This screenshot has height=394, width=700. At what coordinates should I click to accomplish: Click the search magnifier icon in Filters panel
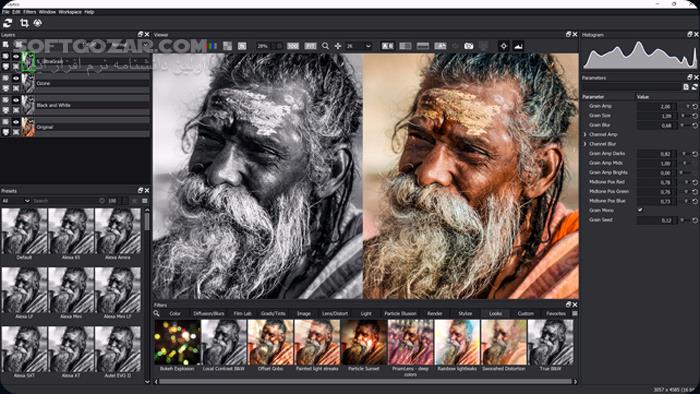coord(157,314)
